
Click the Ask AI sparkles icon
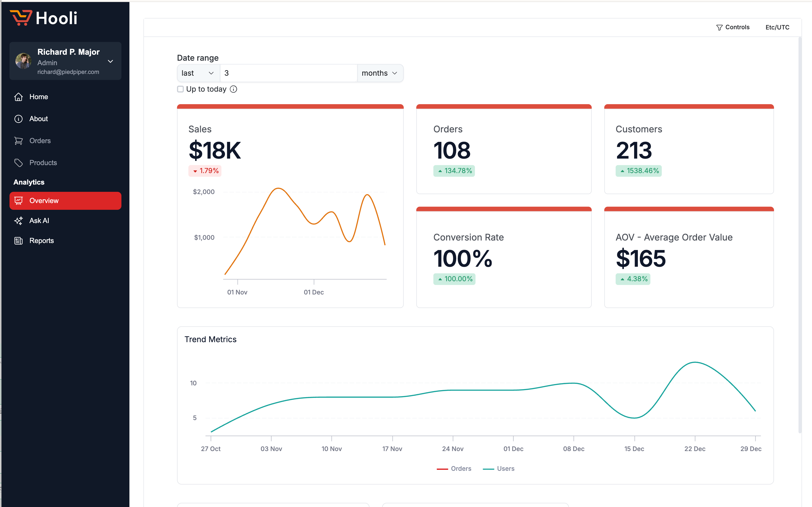[x=18, y=220]
